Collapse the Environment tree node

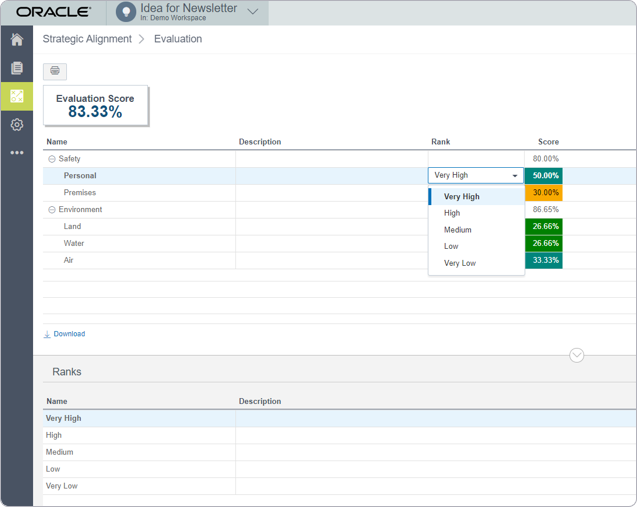pyautogui.click(x=52, y=210)
